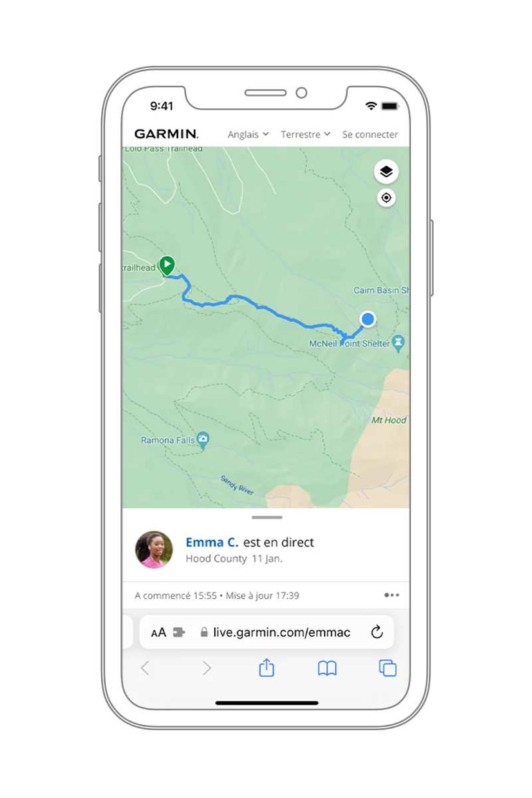Open Emma C. profile name link
The width and height of the screenshot is (532, 798).
pyautogui.click(x=212, y=542)
